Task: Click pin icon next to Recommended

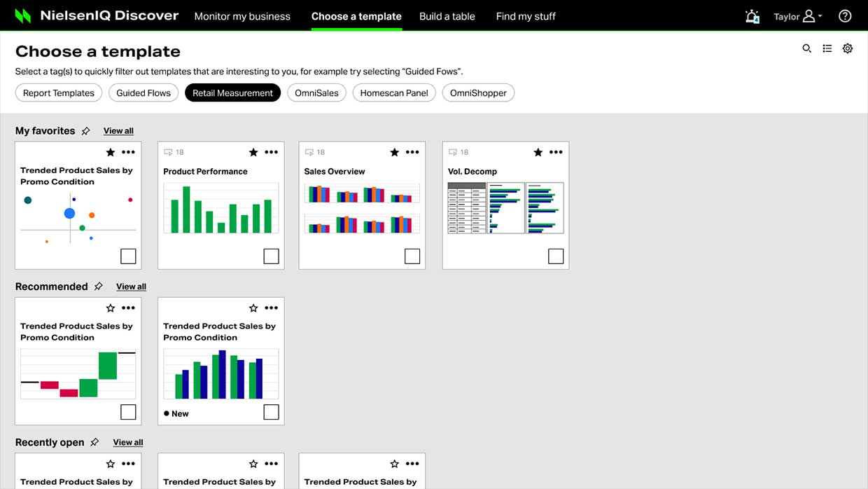Action: [x=98, y=287]
